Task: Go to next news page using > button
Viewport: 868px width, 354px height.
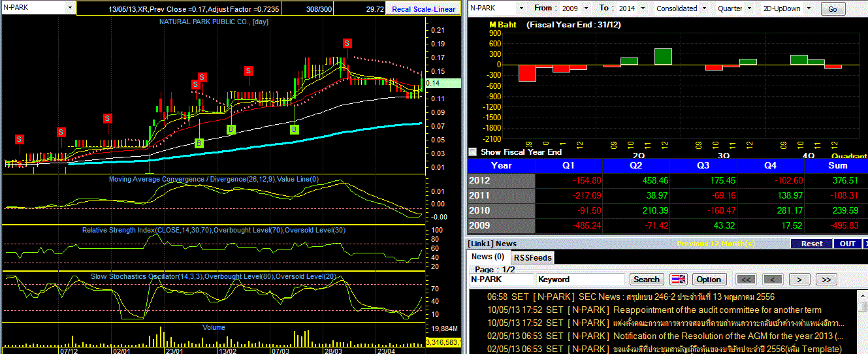Action: [x=799, y=279]
